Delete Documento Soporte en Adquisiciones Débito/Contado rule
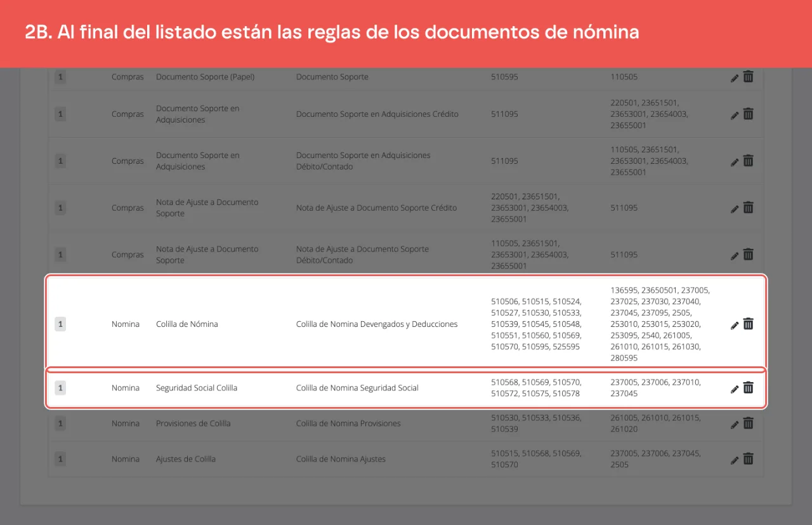 pyautogui.click(x=749, y=161)
